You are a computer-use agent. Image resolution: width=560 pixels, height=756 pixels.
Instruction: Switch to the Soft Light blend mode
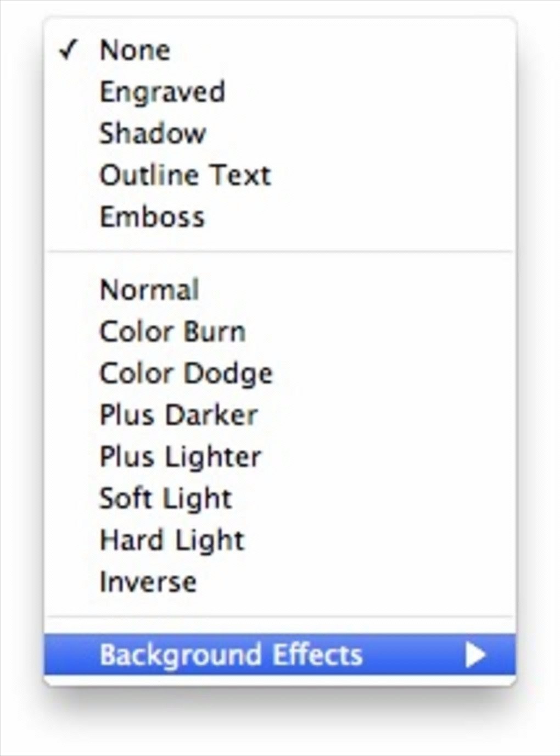166,499
